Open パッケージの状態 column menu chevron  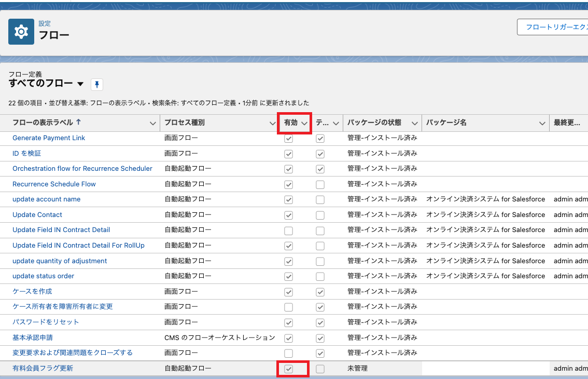415,123
